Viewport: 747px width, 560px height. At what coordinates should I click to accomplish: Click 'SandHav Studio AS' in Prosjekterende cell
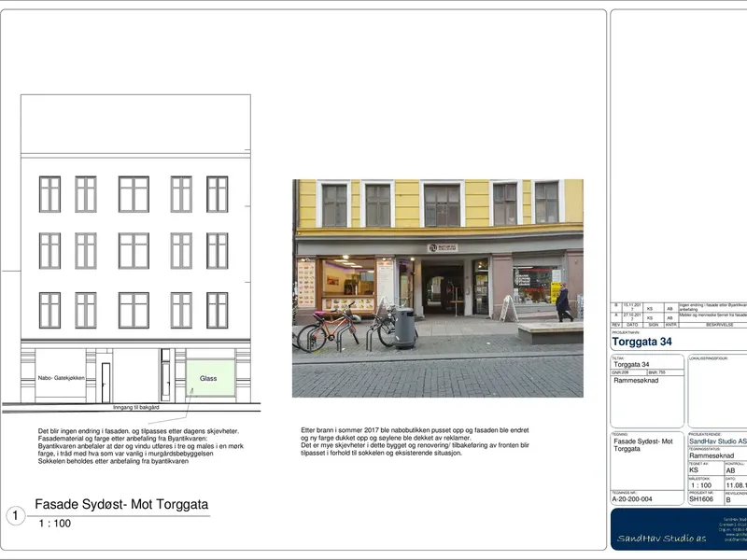coord(717,441)
